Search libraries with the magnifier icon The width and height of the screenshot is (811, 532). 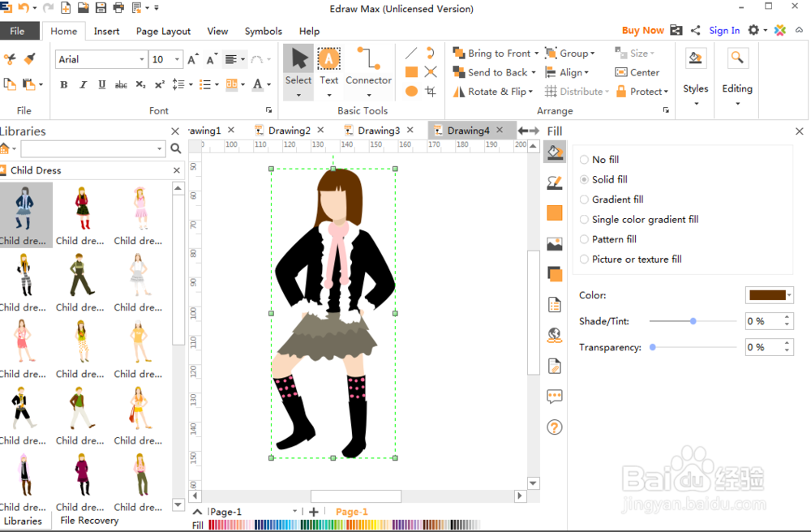click(176, 149)
